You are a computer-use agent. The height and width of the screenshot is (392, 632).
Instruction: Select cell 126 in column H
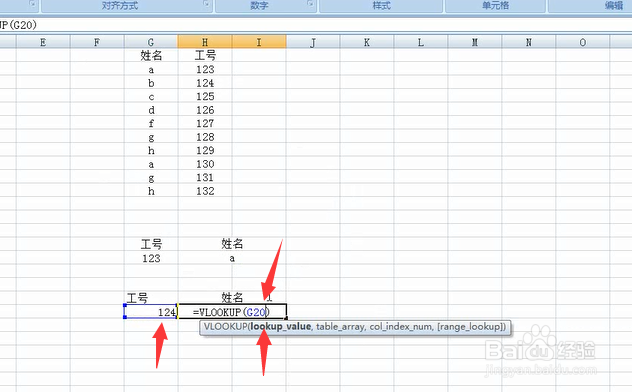205,110
